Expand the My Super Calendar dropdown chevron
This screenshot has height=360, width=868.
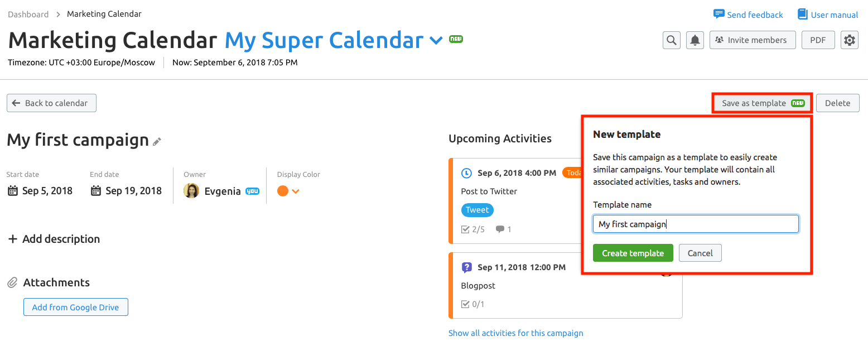436,41
